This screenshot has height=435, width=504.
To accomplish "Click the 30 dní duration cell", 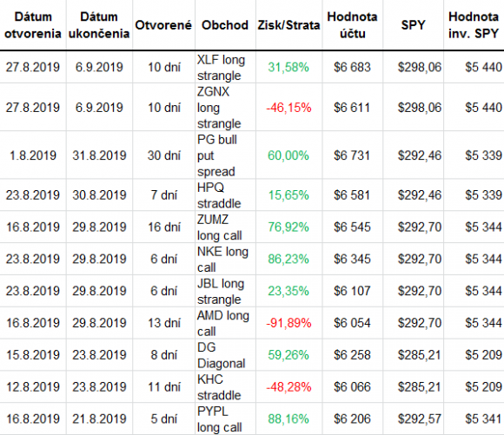I will [164, 155].
